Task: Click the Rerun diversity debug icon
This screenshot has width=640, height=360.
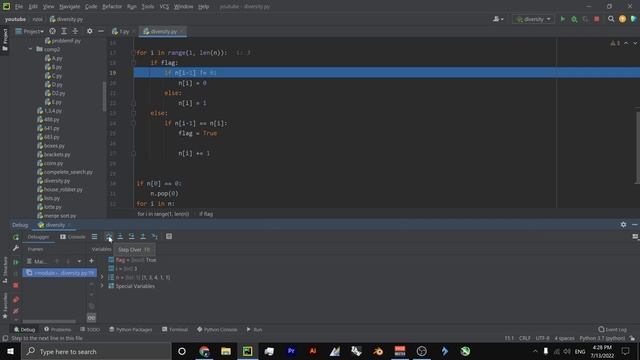Action: pos(16,237)
